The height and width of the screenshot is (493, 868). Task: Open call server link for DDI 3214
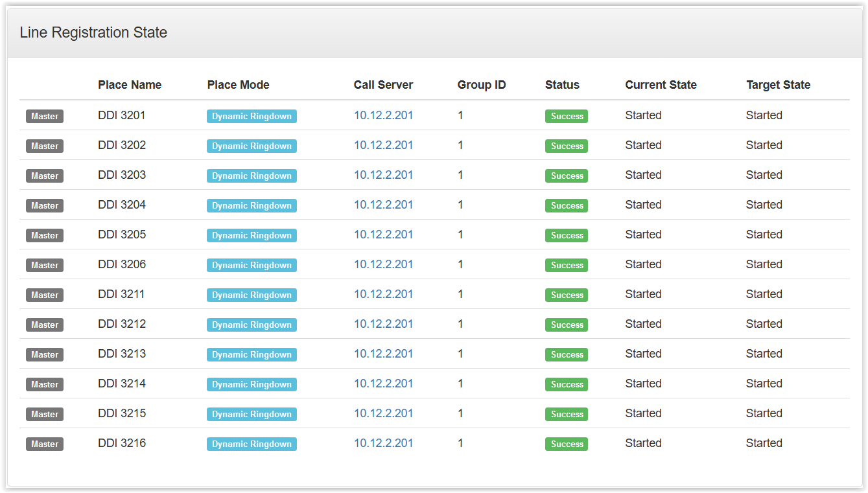click(383, 384)
